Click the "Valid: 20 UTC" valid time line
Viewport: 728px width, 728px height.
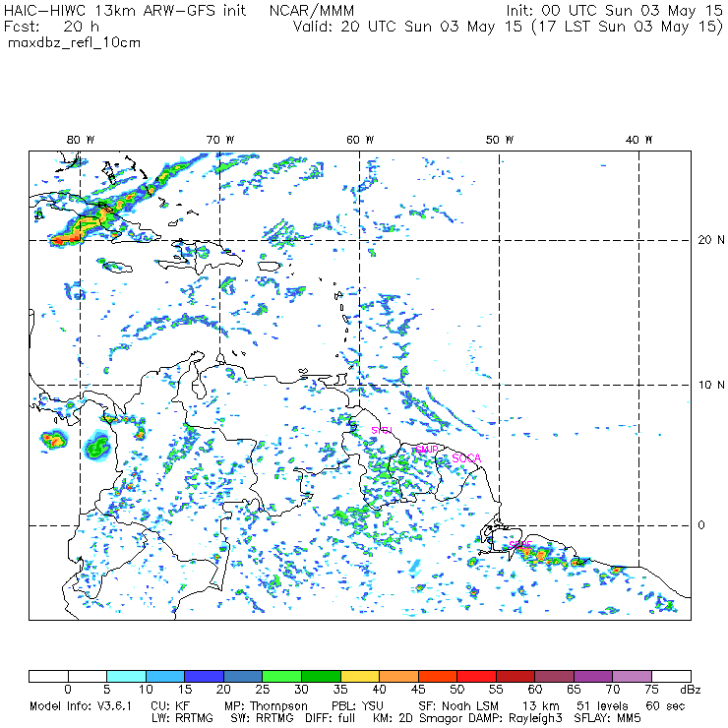click(508, 27)
